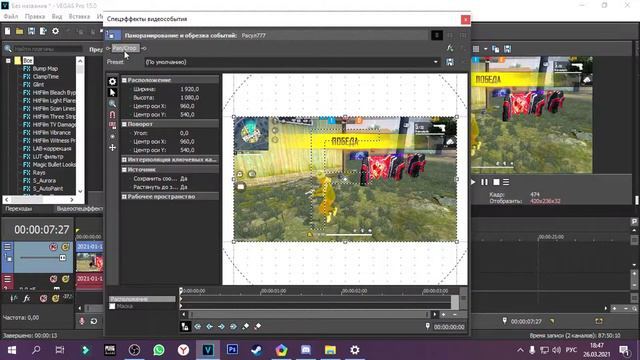Play the video preview
Screen dimensions: 640x360
[x=473, y=182]
